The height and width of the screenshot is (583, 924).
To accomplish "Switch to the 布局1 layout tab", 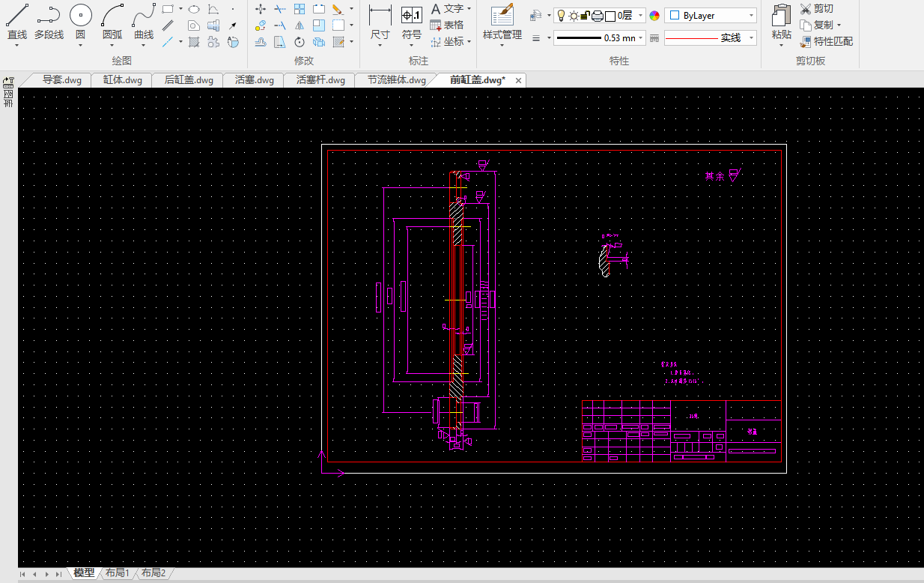I will [x=118, y=573].
